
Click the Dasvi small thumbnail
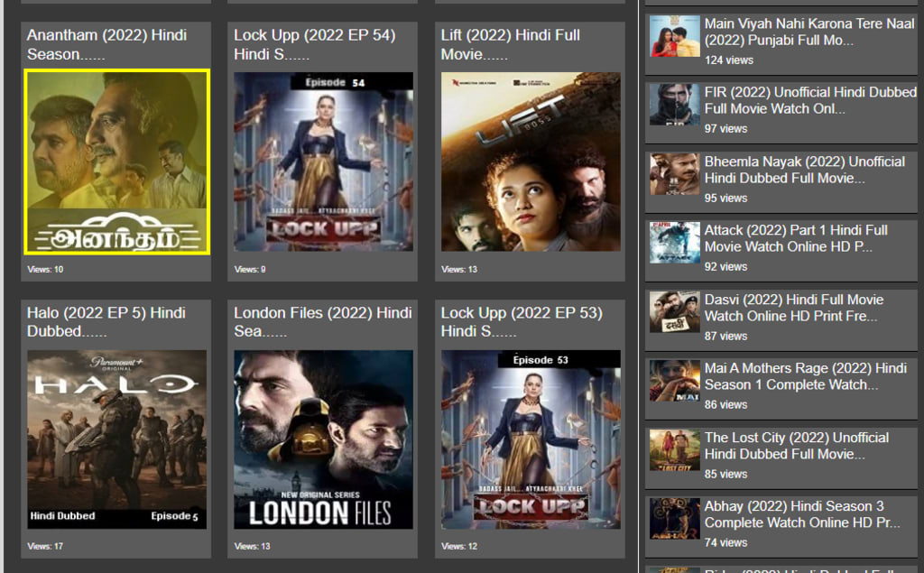(x=675, y=312)
